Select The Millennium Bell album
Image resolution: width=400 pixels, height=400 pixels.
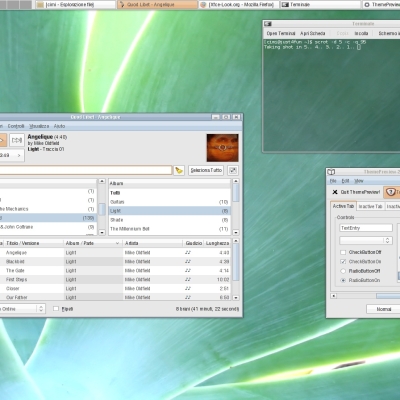point(169,229)
